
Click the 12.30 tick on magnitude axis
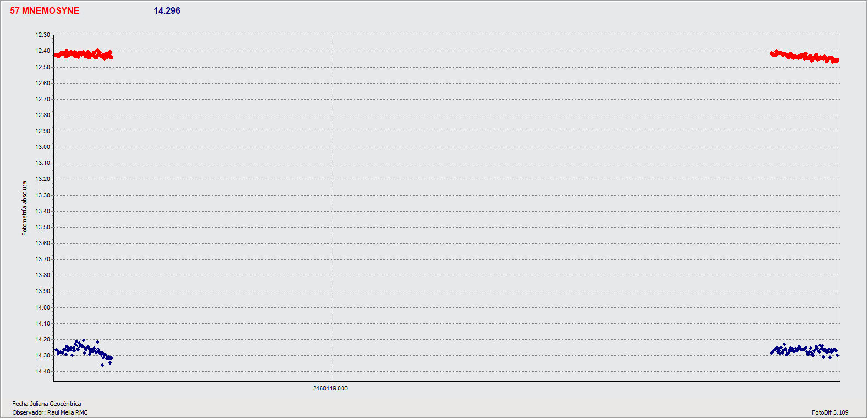[x=43, y=35]
